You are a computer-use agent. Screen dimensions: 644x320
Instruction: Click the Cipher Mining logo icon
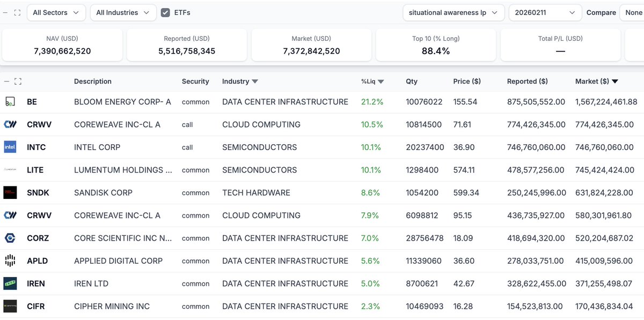10,306
